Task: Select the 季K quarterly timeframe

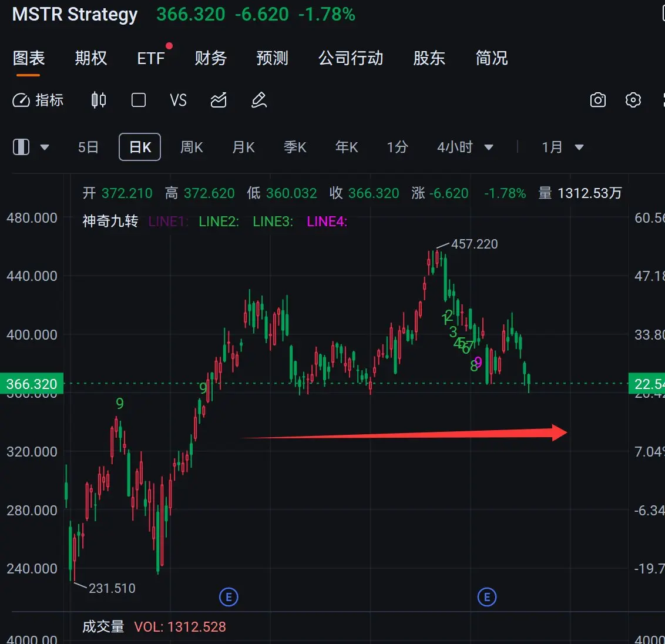Action: 295,147
